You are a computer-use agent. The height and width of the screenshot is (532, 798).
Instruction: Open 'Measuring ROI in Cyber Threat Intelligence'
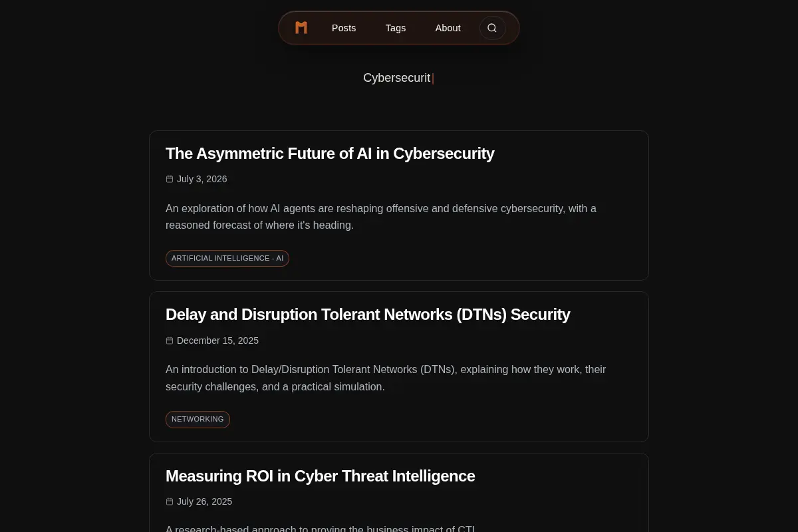pyautogui.click(x=321, y=476)
